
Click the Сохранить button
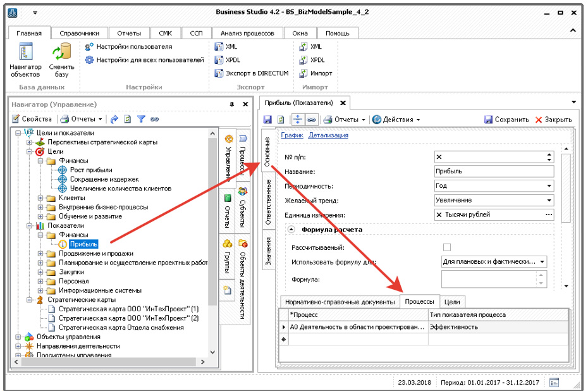tap(506, 120)
